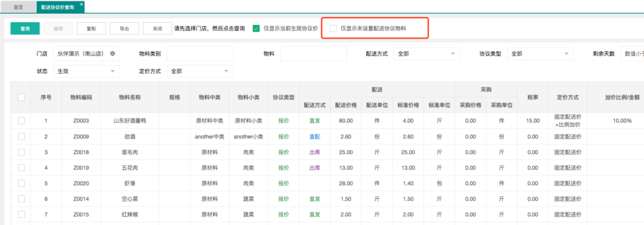Click material code Z0003
The image size is (644, 225).
click(x=81, y=121)
